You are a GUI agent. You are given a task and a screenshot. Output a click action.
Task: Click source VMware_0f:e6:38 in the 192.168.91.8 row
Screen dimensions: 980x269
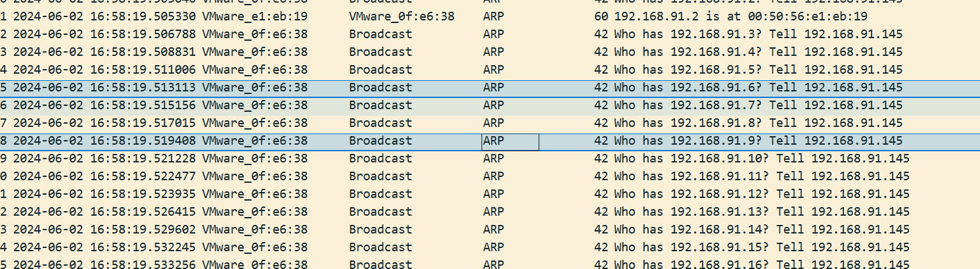click(255, 123)
